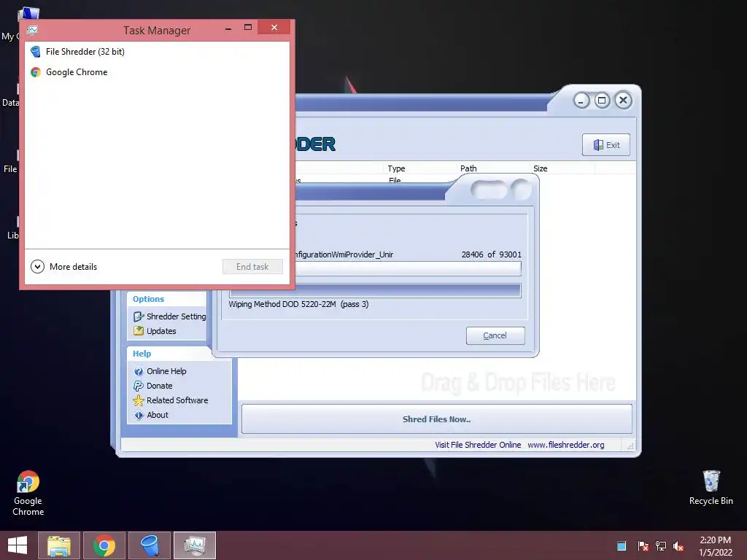747x560 pixels.
Task: Click the network tray icon
Action: pos(661,546)
